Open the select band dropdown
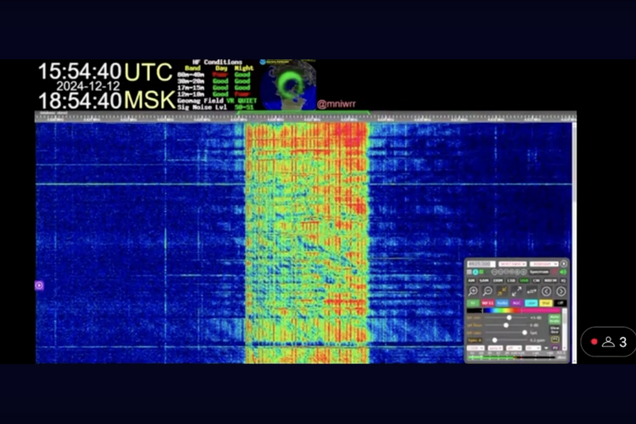This screenshot has width=636, height=424. click(512, 264)
